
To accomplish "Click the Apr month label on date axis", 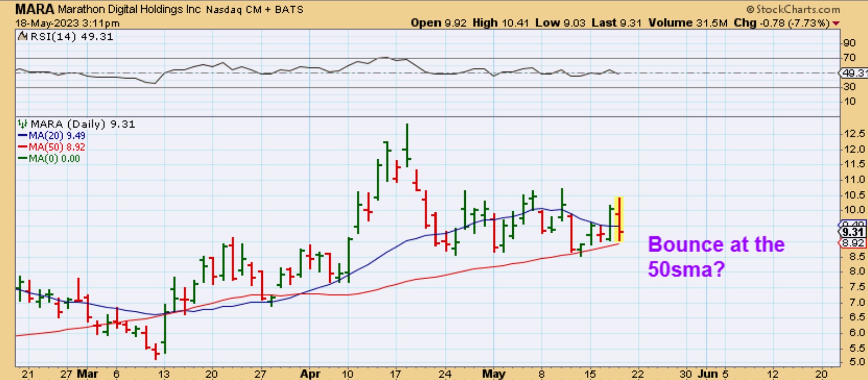I will (310, 374).
